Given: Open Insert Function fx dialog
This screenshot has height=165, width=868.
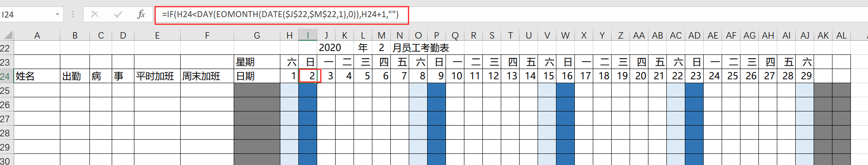Looking at the screenshot, I should click(x=141, y=15).
